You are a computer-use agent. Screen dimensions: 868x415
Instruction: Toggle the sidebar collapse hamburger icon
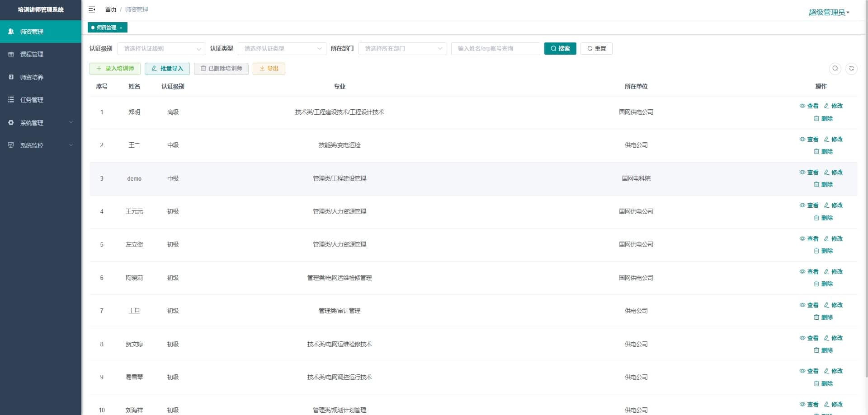coord(92,9)
